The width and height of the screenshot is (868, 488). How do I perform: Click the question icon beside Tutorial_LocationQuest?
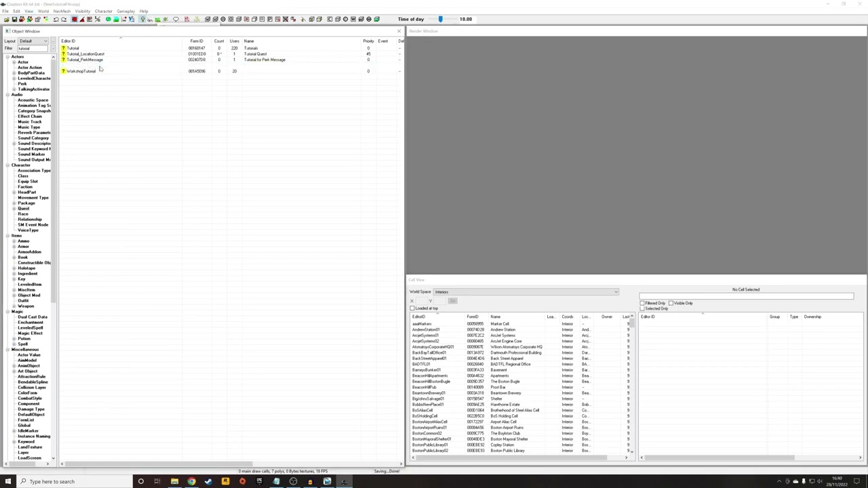64,54
